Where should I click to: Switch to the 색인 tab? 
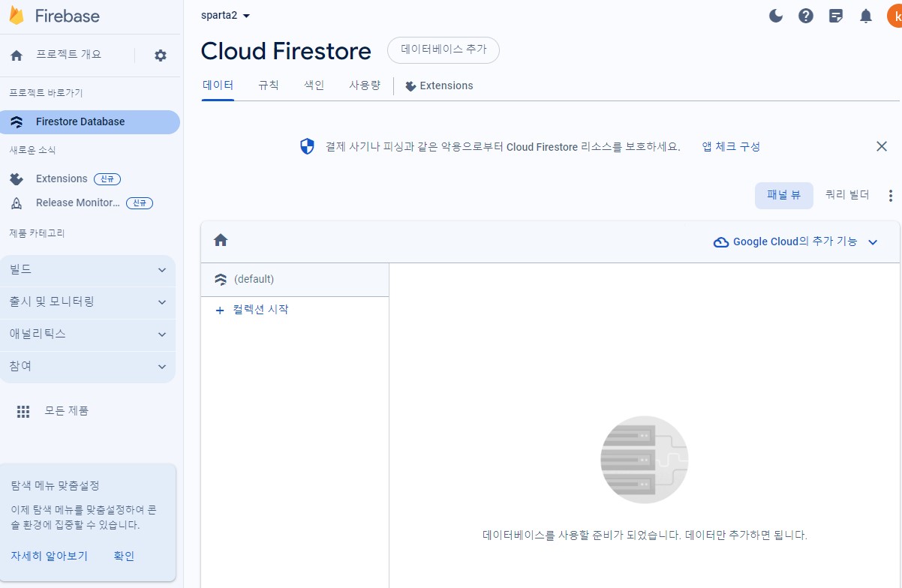[314, 85]
